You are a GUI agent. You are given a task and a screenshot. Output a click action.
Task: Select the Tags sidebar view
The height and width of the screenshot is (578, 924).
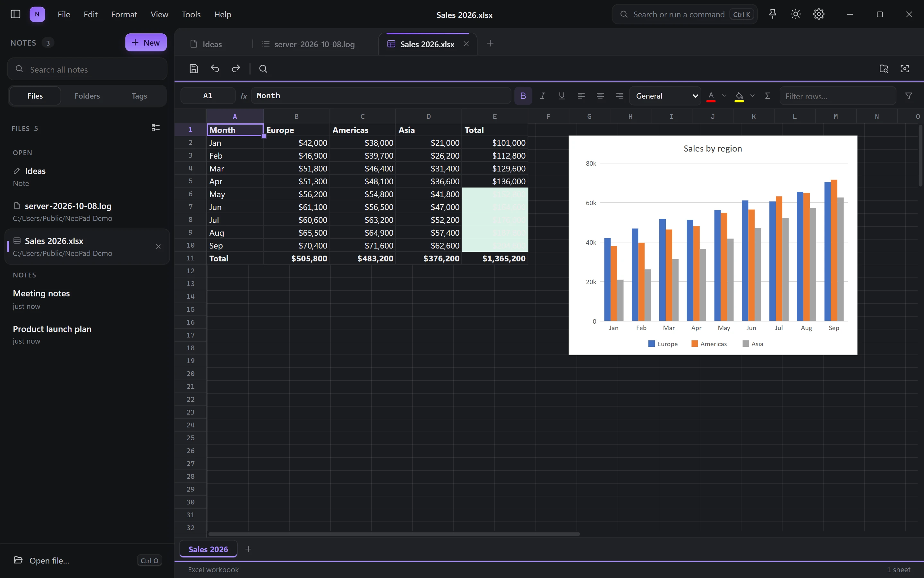click(139, 96)
